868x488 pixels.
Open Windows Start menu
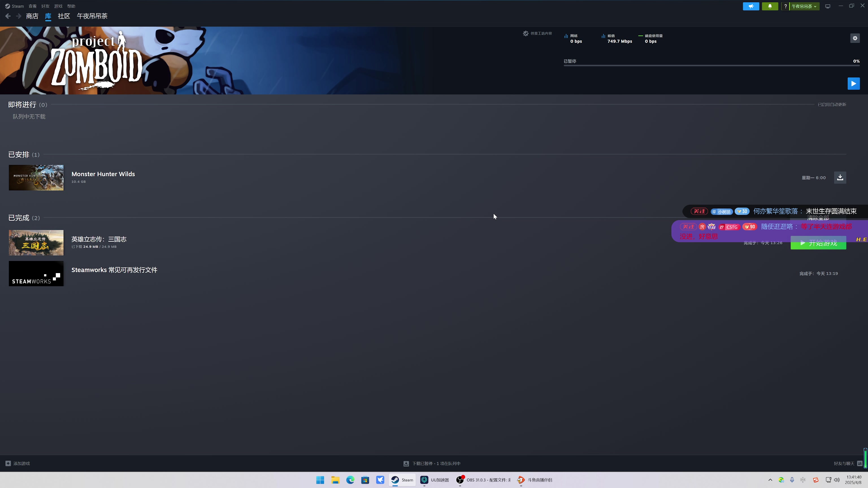(320, 480)
